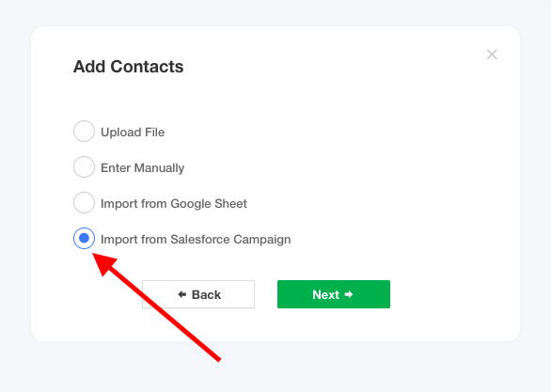Click the selected Salesforce Campaign radio button
This screenshot has width=551, height=392.
[x=84, y=238]
